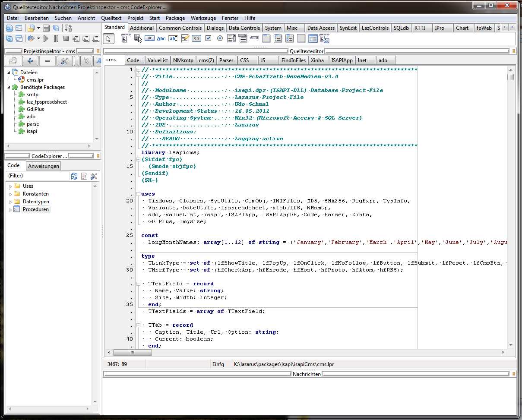Collapse the Benötigte Packages tree node

[9, 87]
